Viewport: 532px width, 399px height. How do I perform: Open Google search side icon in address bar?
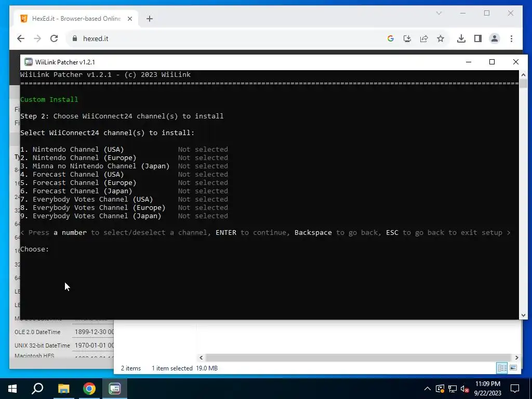click(391, 38)
